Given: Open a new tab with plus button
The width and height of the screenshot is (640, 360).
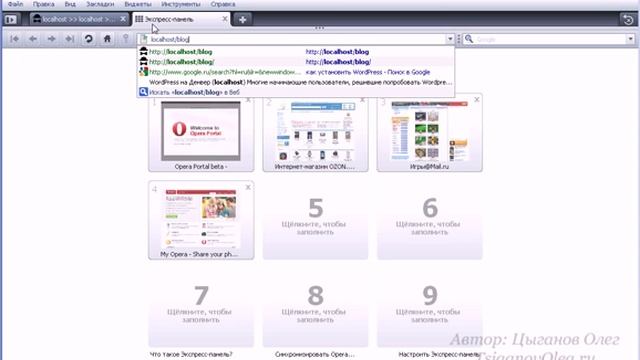Looking at the screenshot, I should [x=242, y=19].
